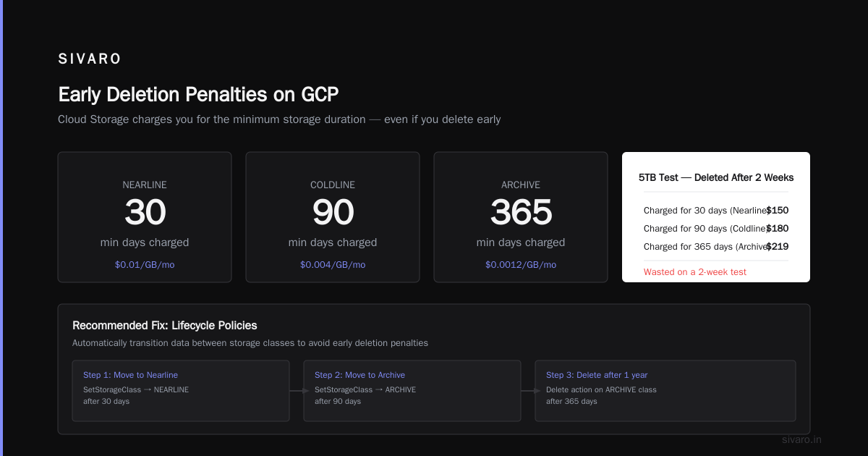
Task: Click the ARCHIVE card label
Action: (x=521, y=185)
